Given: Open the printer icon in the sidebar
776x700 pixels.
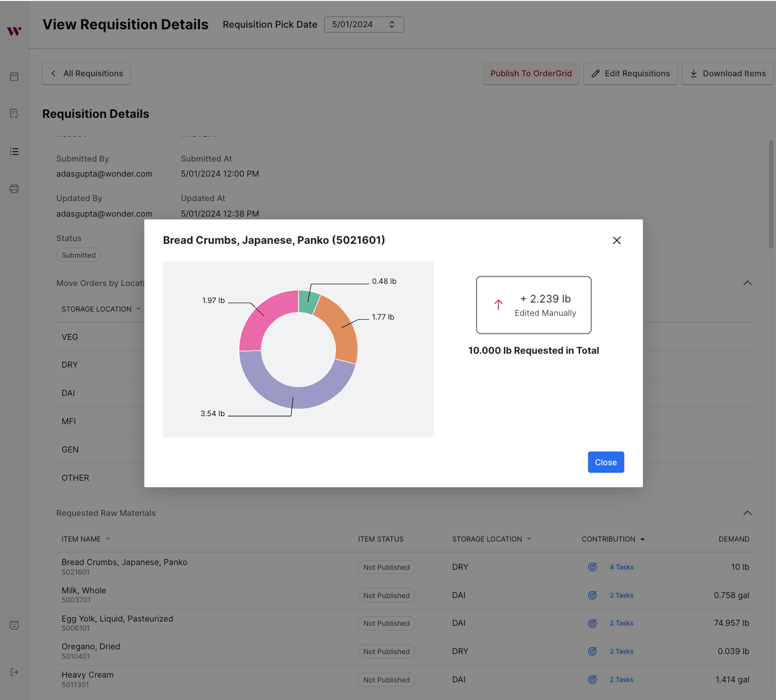Looking at the screenshot, I should (x=14, y=189).
